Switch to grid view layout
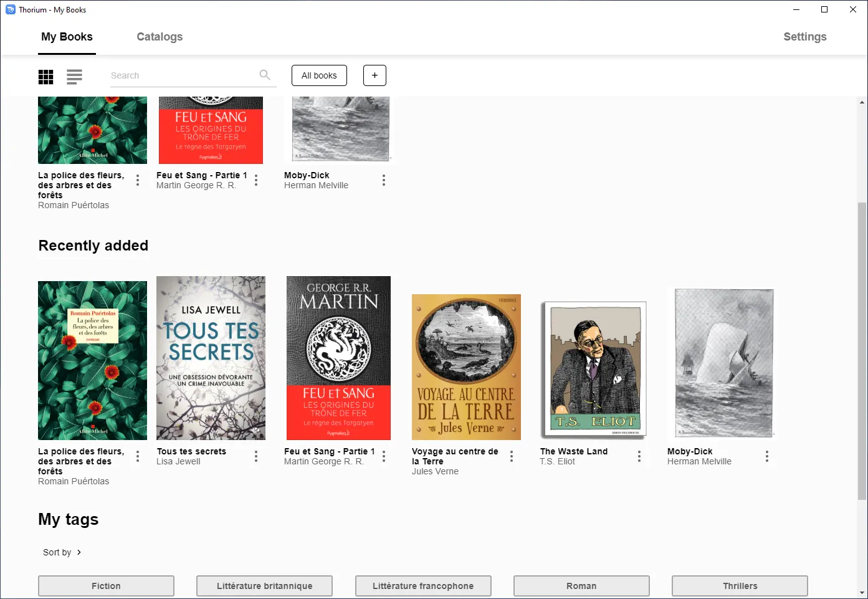Image resolution: width=868 pixels, height=599 pixels. [x=46, y=77]
